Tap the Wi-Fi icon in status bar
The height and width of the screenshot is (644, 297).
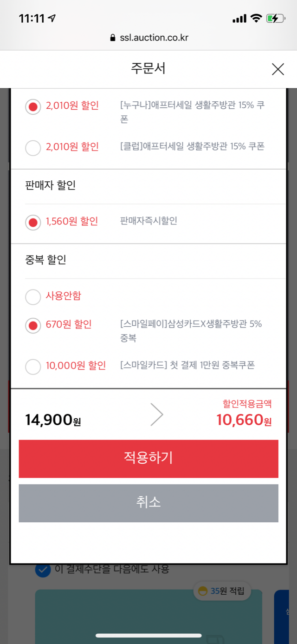click(x=256, y=18)
